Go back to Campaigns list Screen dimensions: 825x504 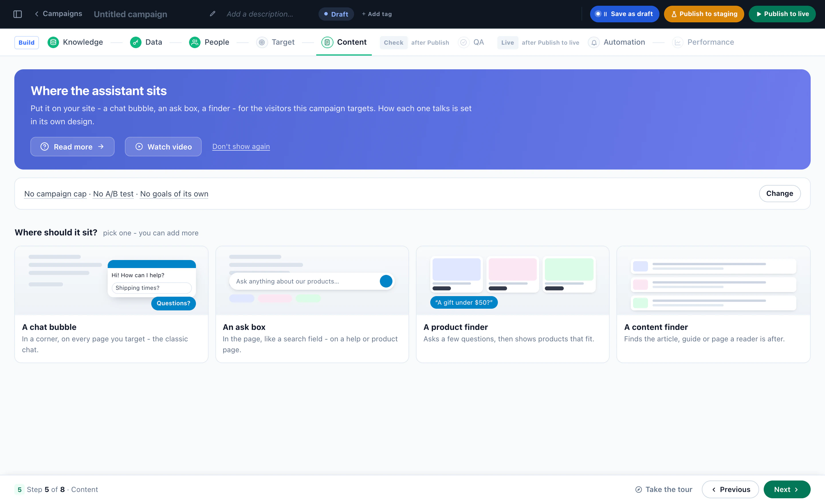tap(58, 14)
